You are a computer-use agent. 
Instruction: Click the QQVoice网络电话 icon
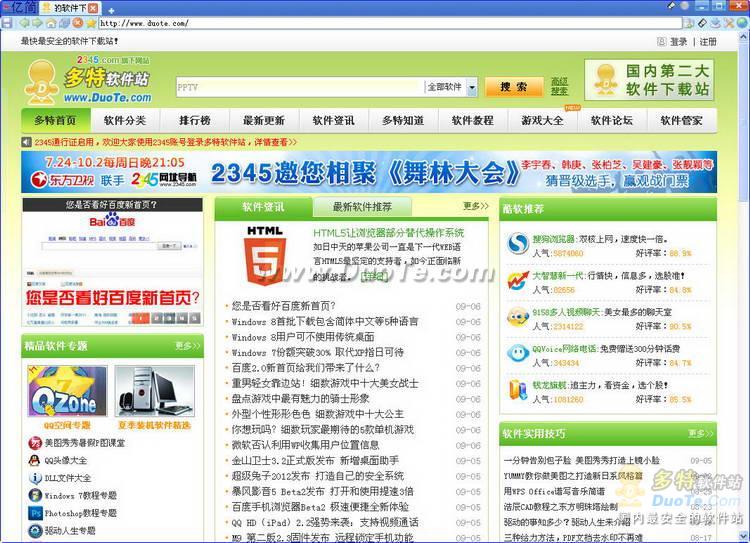(x=518, y=354)
